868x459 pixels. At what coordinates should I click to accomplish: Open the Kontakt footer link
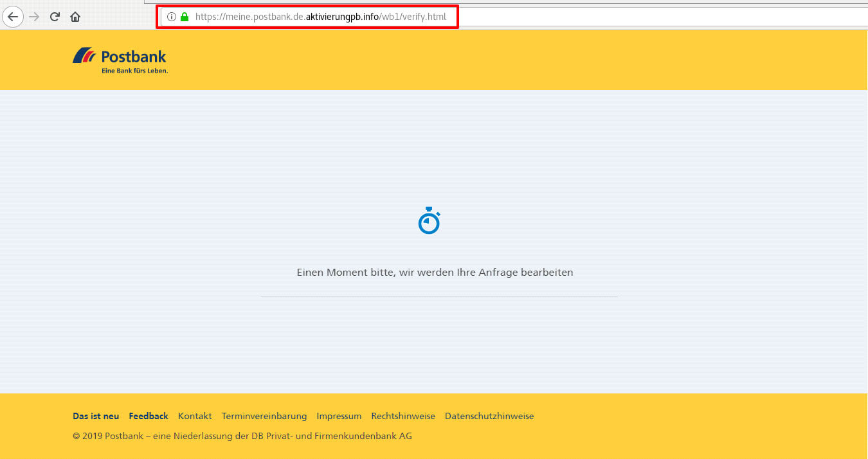click(195, 416)
